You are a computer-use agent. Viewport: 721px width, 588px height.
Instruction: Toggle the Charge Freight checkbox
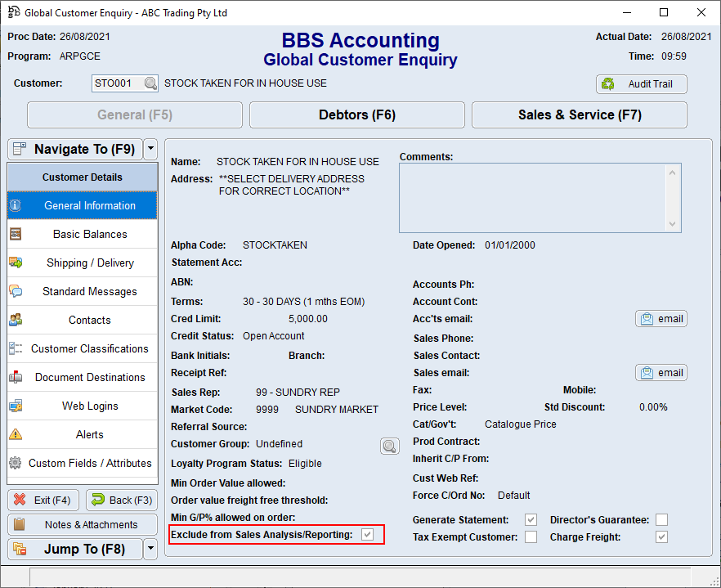click(x=661, y=537)
